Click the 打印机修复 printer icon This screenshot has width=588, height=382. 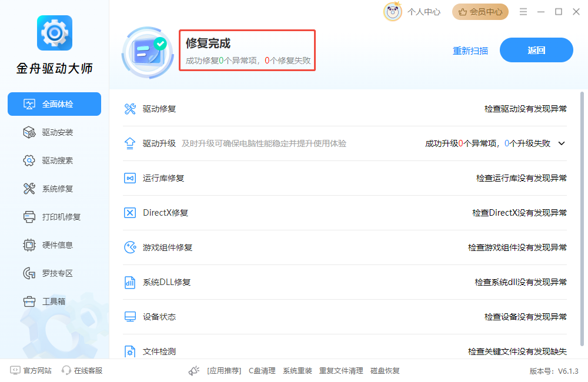click(x=29, y=217)
